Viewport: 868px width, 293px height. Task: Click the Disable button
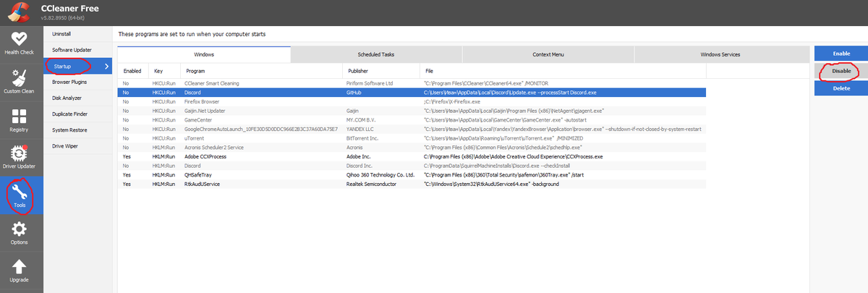point(841,71)
